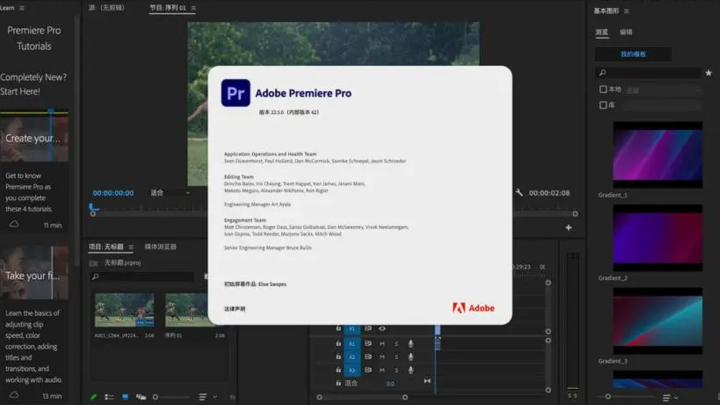
Task: Click star favorites filter in Essential Graphics
Action: (x=709, y=73)
